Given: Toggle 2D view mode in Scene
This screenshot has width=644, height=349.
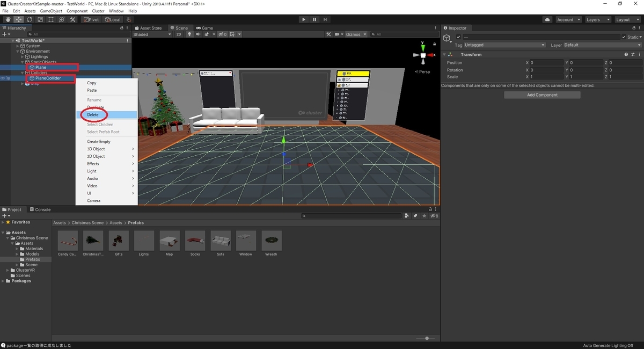Looking at the screenshot, I should [179, 34].
